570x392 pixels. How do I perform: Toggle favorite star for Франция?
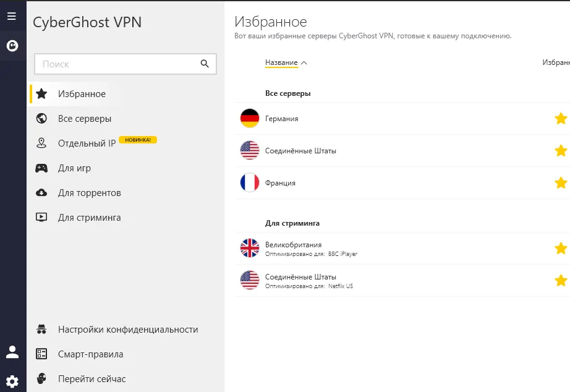(560, 183)
